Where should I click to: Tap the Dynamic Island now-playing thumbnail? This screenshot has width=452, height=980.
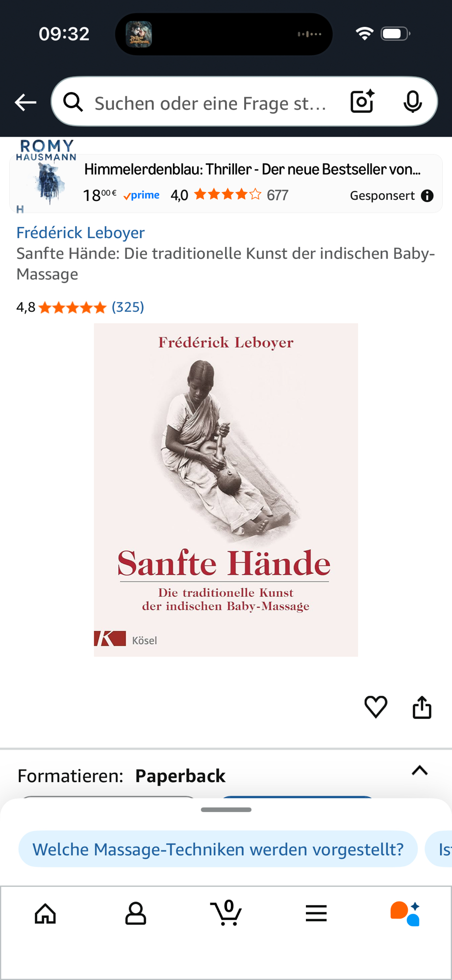[x=139, y=34]
